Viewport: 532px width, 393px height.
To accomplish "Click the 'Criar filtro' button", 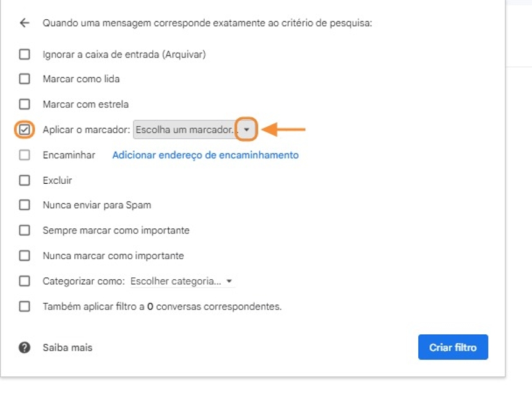I will 453,347.
